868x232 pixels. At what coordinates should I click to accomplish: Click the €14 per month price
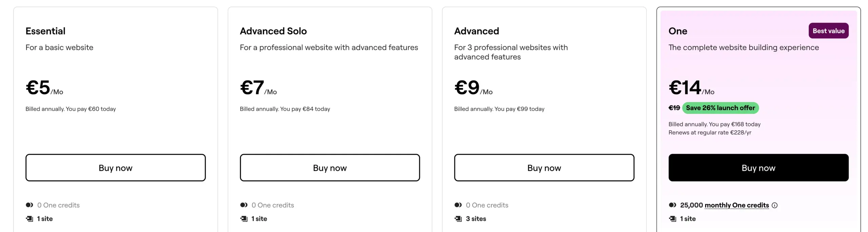(x=685, y=88)
